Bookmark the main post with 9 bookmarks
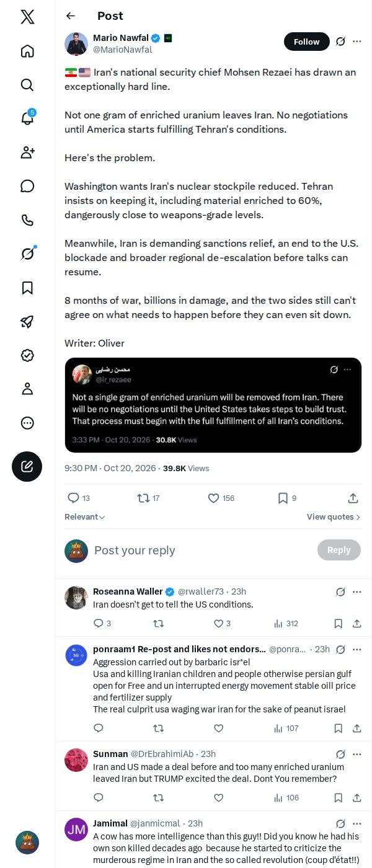The width and height of the screenshot is (372, 868). tap(286, 498)
